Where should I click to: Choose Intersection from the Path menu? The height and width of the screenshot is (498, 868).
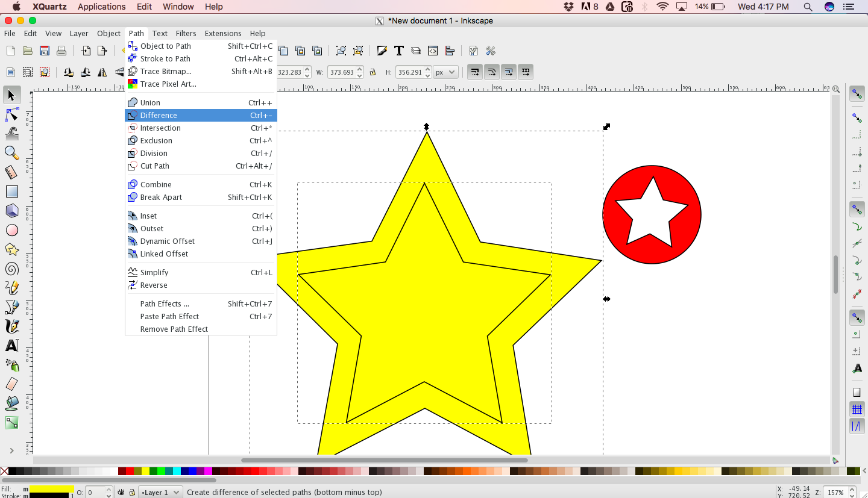click(201, 128)
